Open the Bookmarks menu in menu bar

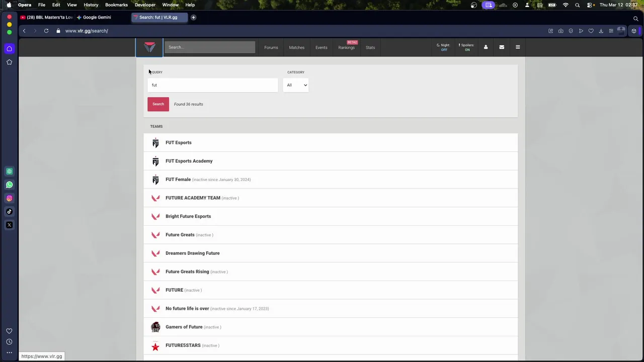coord(116,5)
